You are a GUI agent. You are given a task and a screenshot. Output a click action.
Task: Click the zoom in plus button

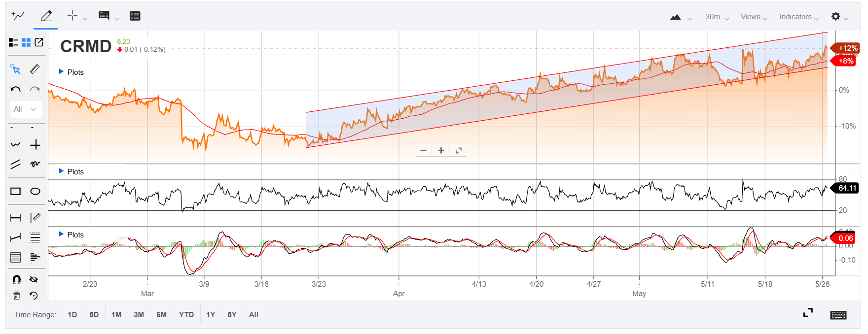coord(441,151)
